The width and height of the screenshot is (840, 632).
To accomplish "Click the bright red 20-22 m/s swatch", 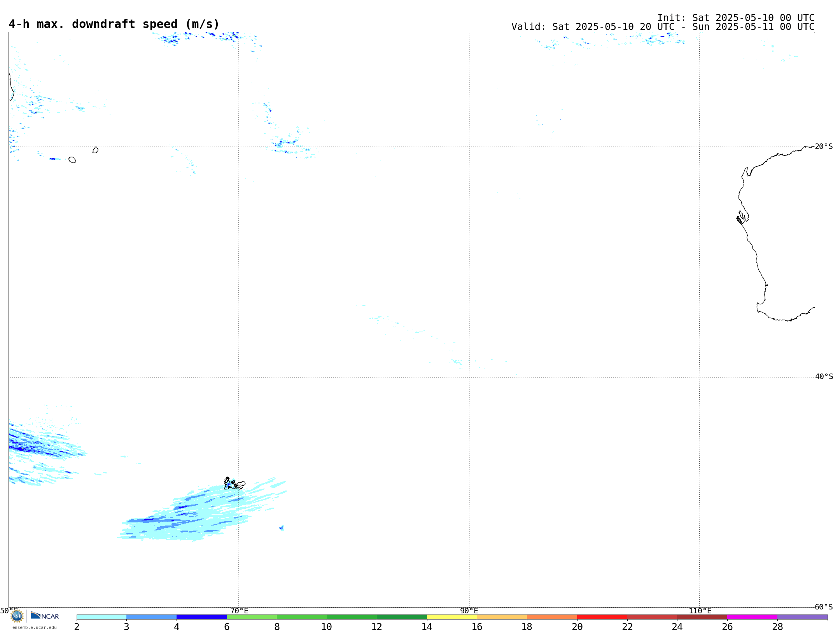I will 602,617.
